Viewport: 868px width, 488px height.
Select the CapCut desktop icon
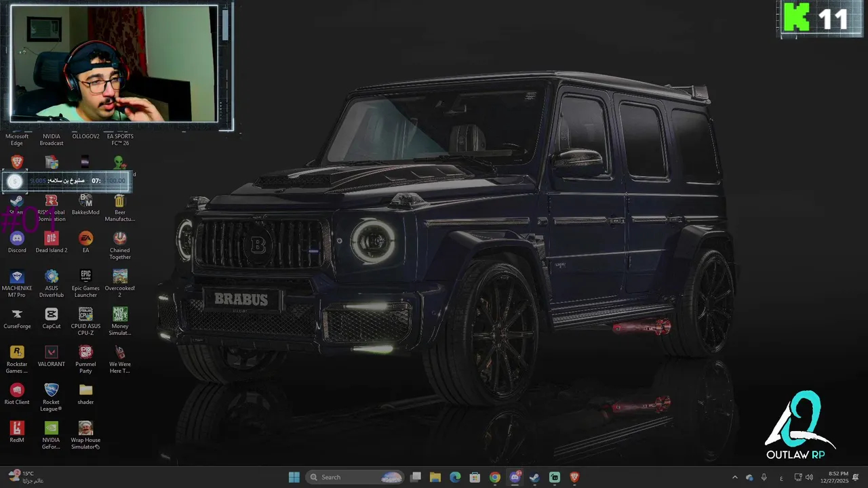click(52, 318)
